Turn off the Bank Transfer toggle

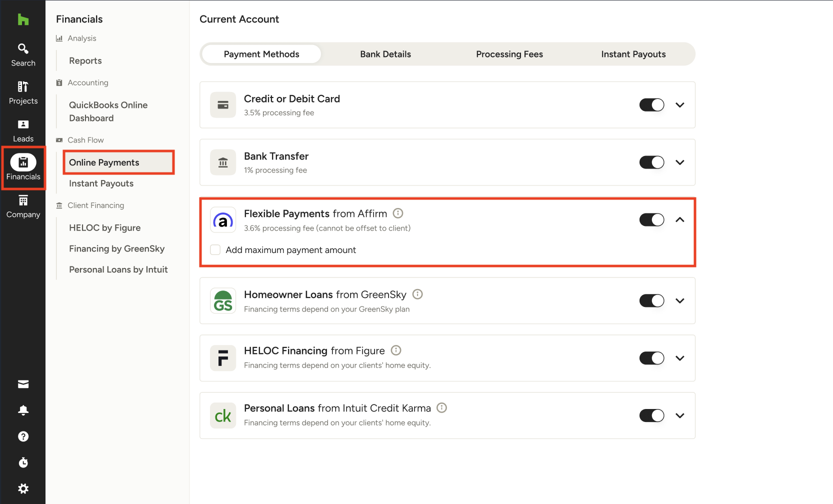(x=651, y=162)
